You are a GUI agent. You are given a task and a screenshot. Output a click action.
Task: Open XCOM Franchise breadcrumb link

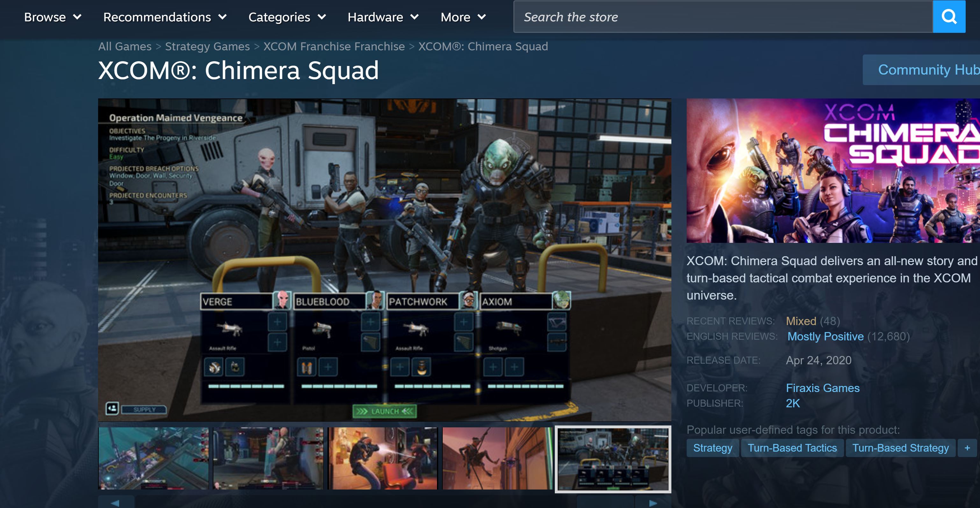(x=334, y=47)
